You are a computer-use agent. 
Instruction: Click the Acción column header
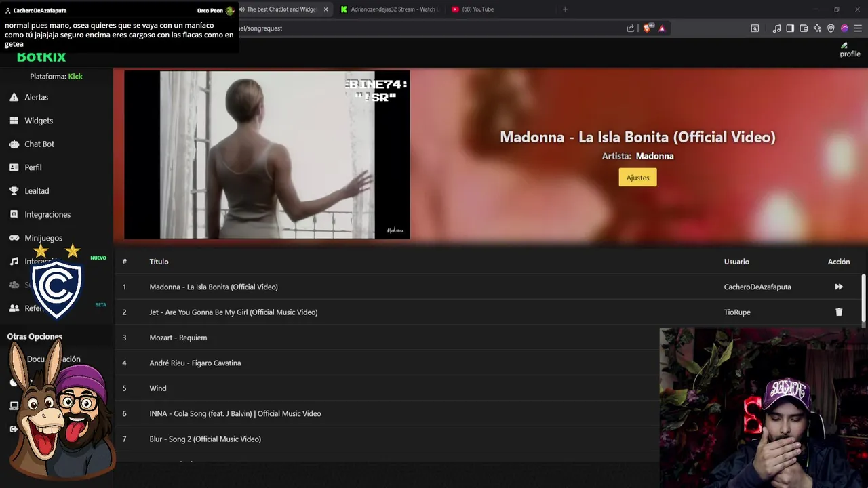coord(839,262)
